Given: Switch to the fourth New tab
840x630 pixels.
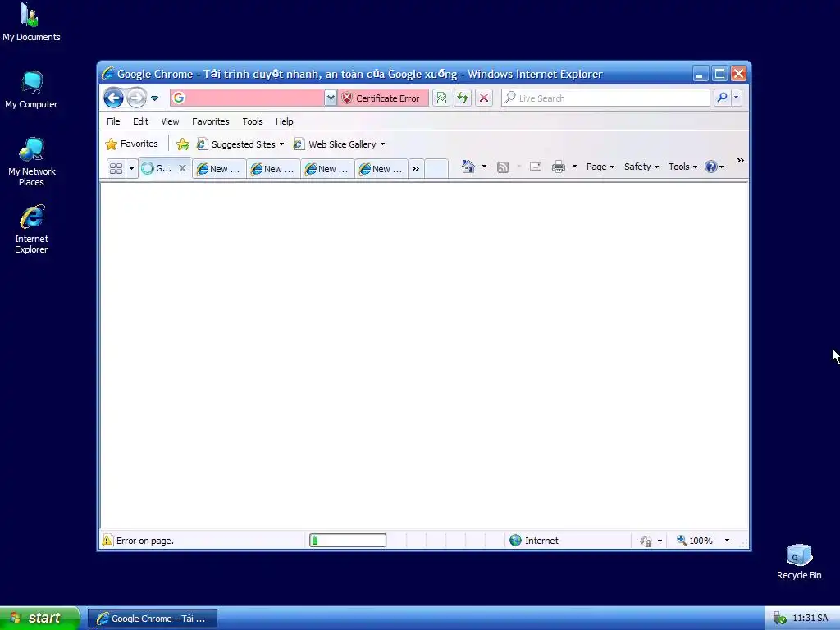Looking at the screenshot, I should click(x=381, y=169).
